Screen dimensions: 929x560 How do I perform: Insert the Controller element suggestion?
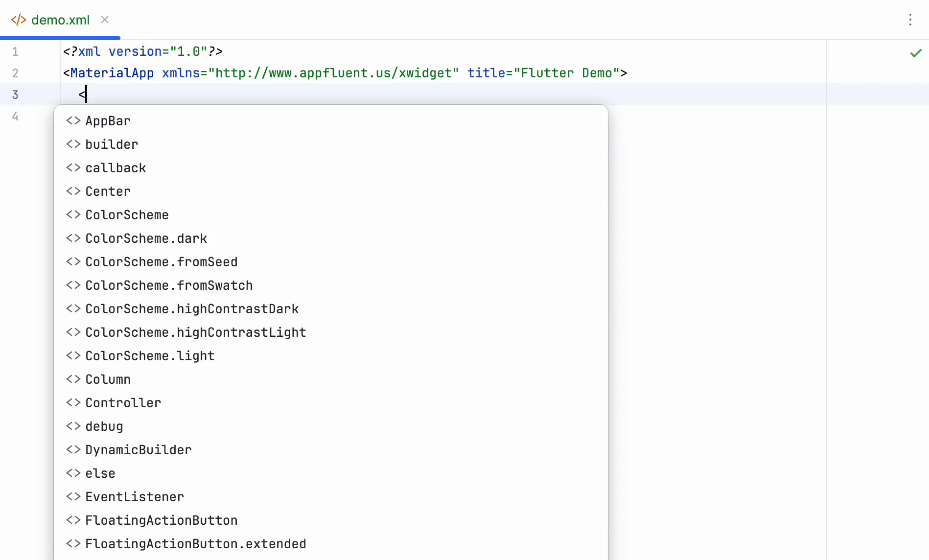(x=123, y=403)
